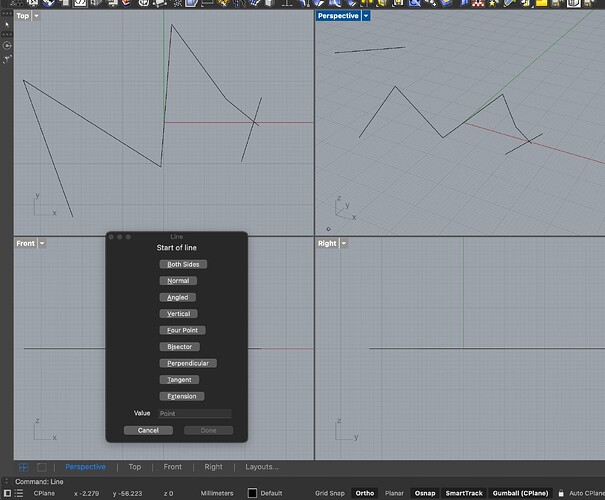Switch to four-viewport layout icon
The image size is (605, 500).
click(24, 467)
